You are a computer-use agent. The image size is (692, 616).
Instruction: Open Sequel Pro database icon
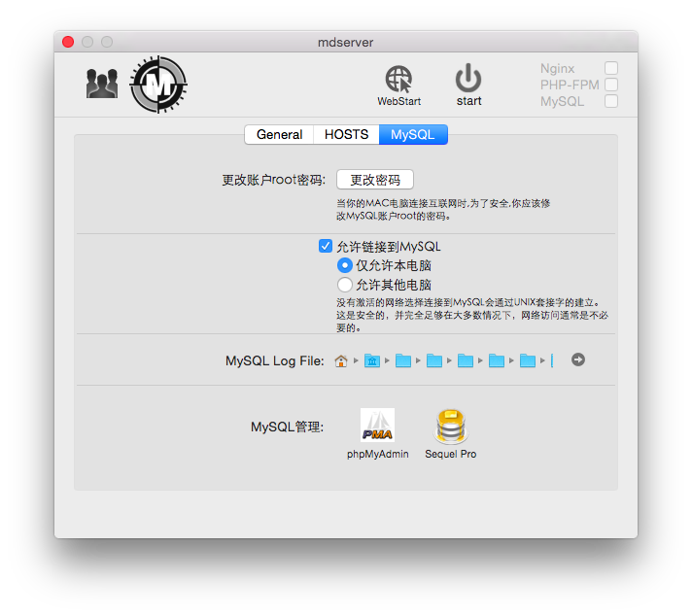click(x=451, y=427)
